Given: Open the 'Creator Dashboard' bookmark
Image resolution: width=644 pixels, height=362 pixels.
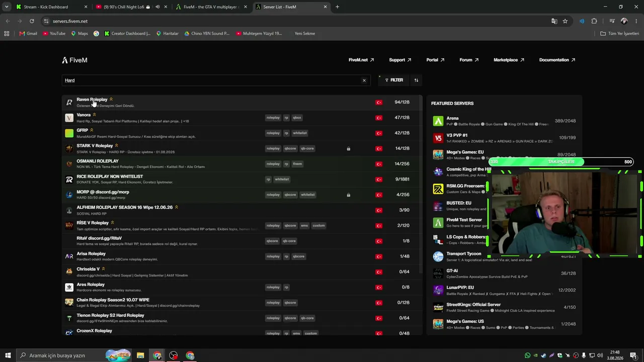Looking at the screenshot, I should pos(127,34).
